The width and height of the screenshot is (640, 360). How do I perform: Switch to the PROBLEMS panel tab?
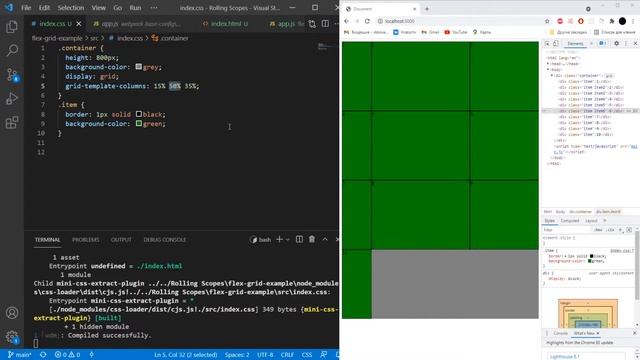[x=86, y=240]
